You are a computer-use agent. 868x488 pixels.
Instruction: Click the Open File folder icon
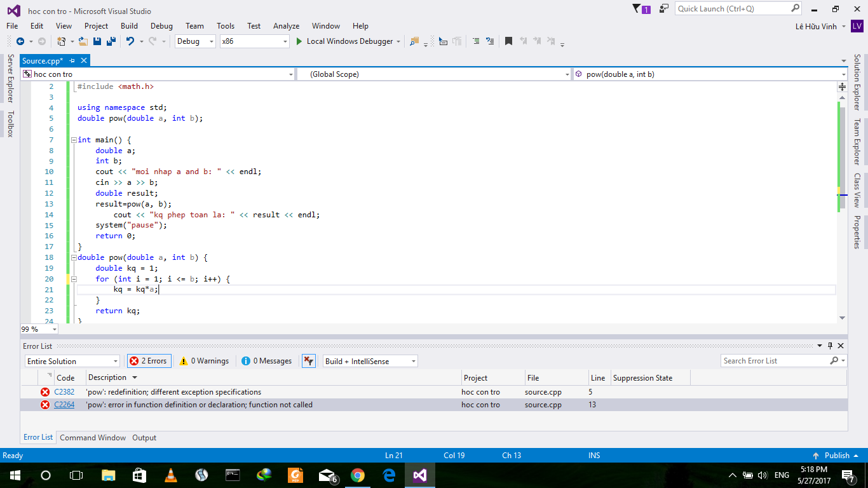(83, 41)
